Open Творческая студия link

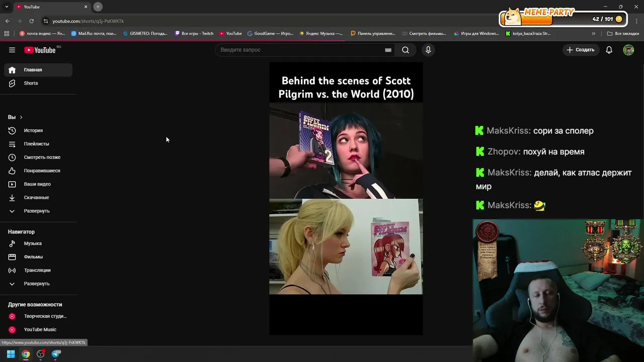[38, 316]
